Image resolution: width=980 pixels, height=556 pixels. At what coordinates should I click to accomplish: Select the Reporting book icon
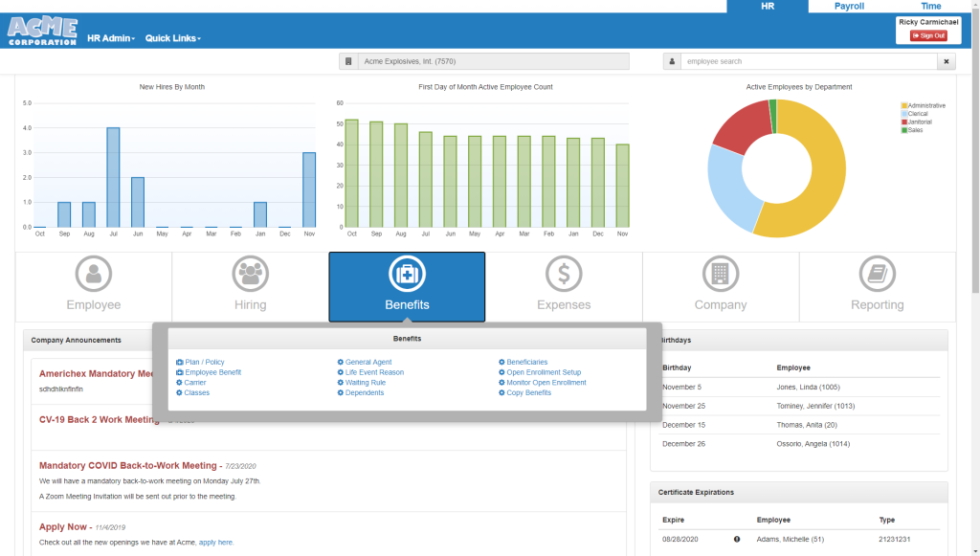[877, 272]
